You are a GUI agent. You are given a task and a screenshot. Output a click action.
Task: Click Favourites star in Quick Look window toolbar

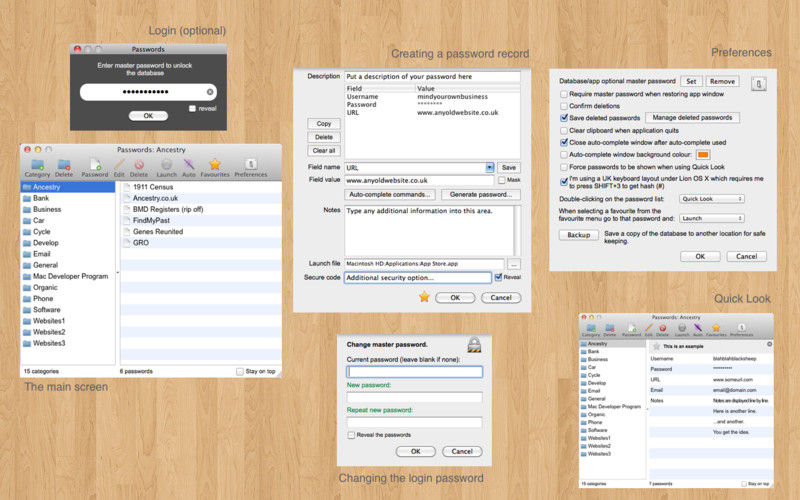tap(716, 328)
